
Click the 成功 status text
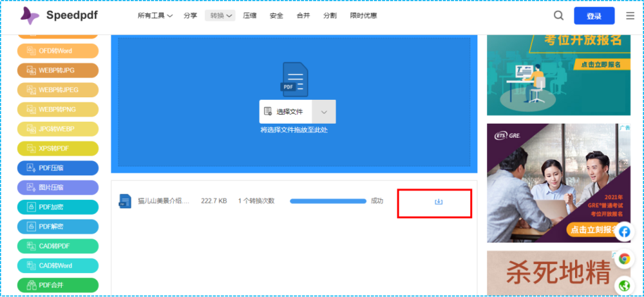coord(377,201)
